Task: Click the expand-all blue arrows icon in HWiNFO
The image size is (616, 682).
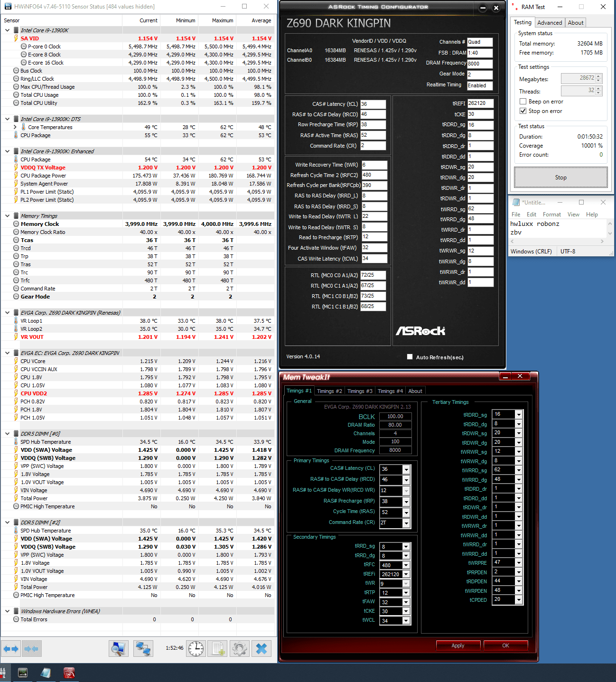Action: click(11, 648)
